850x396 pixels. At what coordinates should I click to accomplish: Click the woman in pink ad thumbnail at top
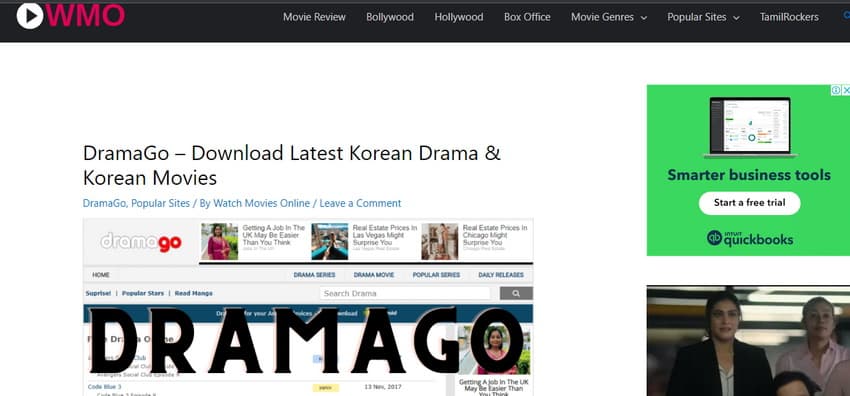click(x=220, y=242)
